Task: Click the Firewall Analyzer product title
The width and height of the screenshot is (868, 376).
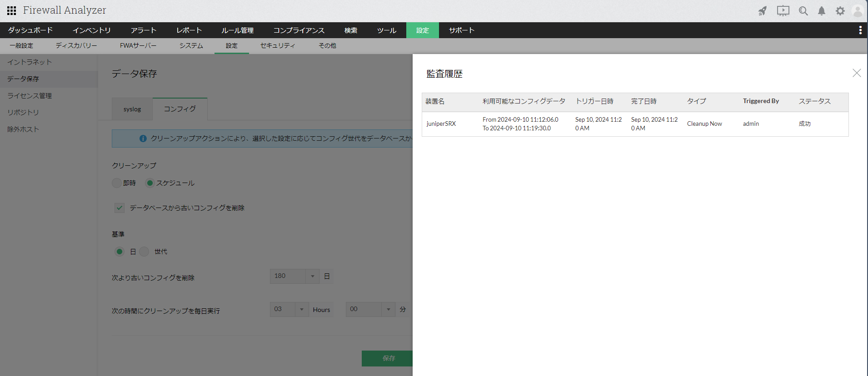Action: [65, 10]
